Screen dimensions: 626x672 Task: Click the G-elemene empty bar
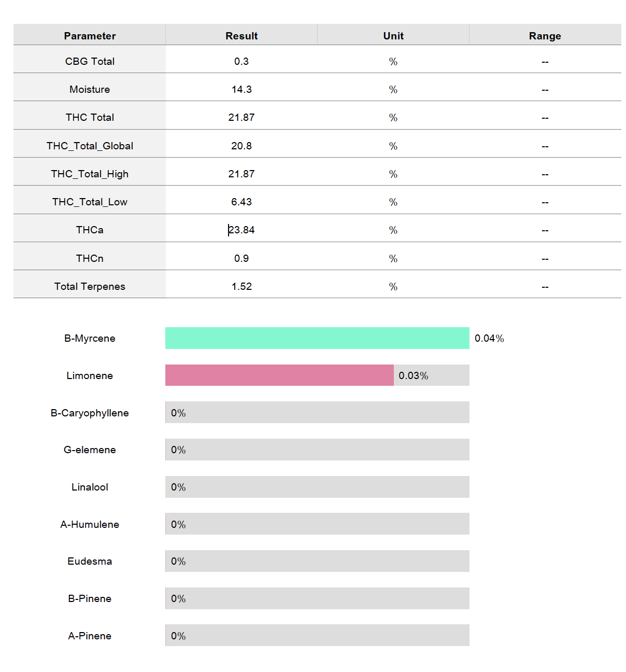coord(317,450)
